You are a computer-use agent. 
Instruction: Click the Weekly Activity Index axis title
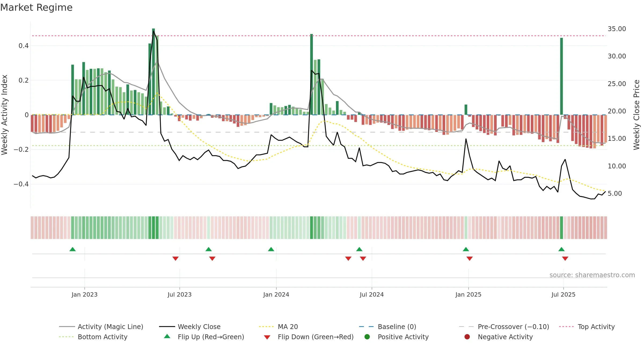pos(5,115)
